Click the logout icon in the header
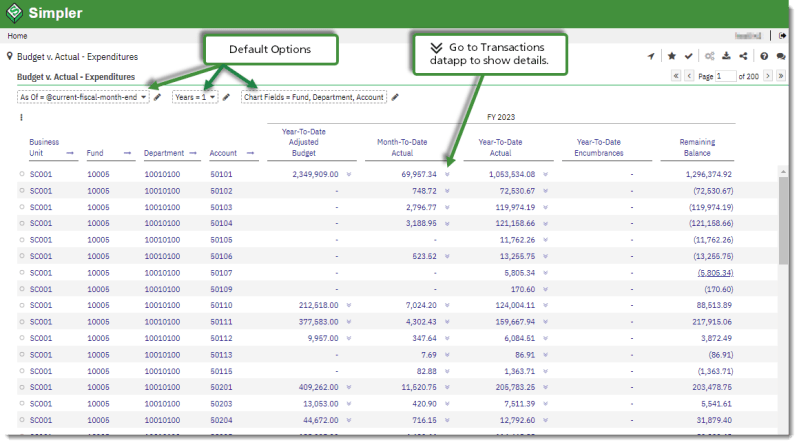 [782, 36]
